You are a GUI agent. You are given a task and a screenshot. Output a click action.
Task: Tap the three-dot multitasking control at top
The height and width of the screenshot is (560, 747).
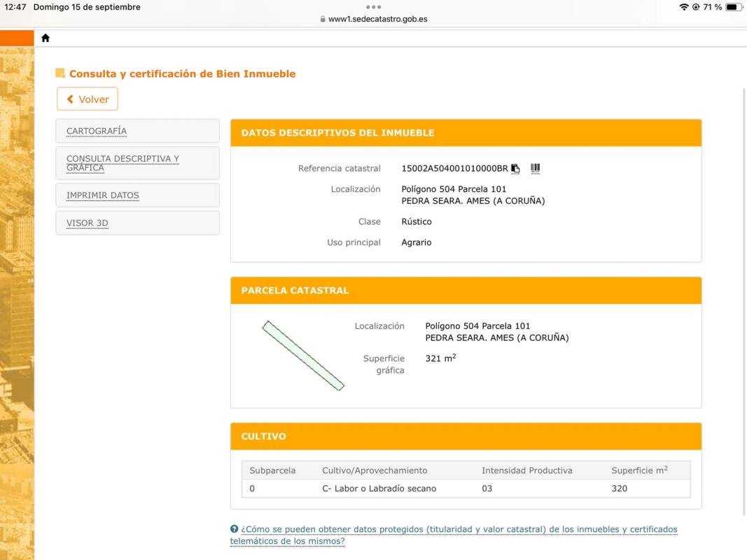373,7
